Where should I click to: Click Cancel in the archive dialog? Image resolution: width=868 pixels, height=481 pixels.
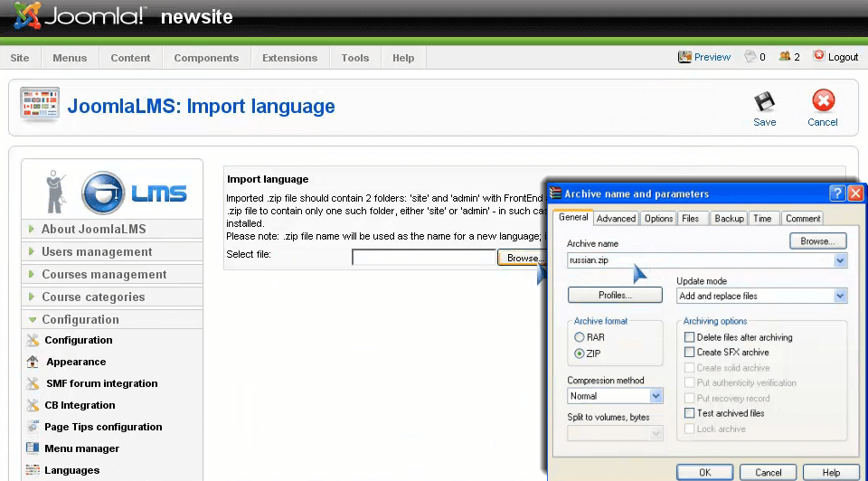[x=769, y=472]
